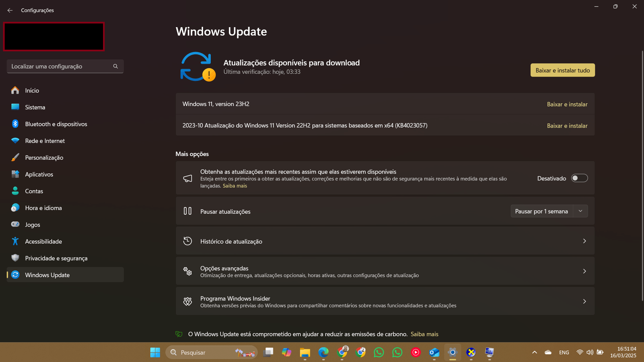Click the taskbar Pesquisar search box
The image size is (644, 362).
click(x=211, y=352)
